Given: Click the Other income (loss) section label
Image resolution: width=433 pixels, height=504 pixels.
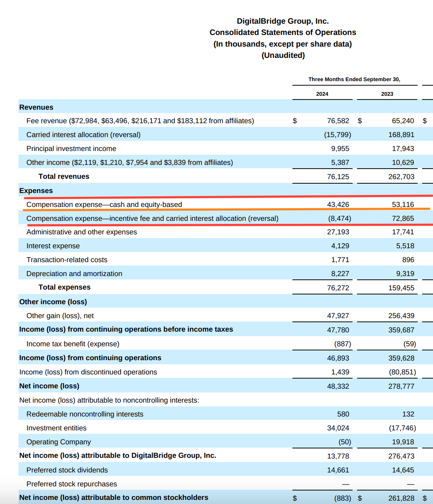Looking at the screenshot, I should (x=53, y=302).
